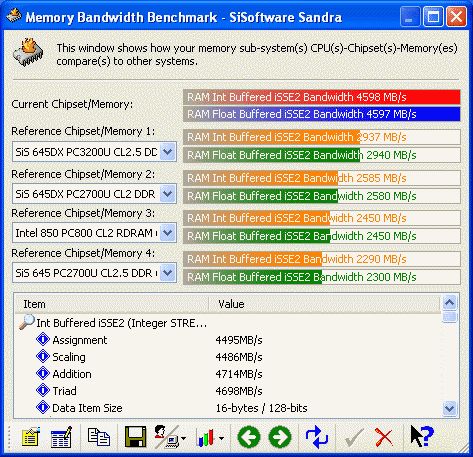Image resolution: width=473 pixels, height=457 pixels.
Task: Refresh benchmark with blue arrows icon
Action: (317, 437)
